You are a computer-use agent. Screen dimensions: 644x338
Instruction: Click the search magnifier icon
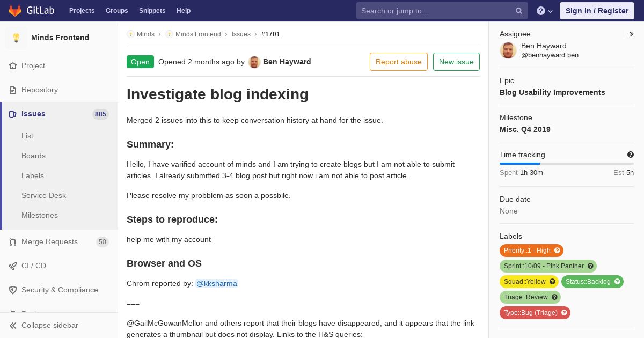coord(519,11)
